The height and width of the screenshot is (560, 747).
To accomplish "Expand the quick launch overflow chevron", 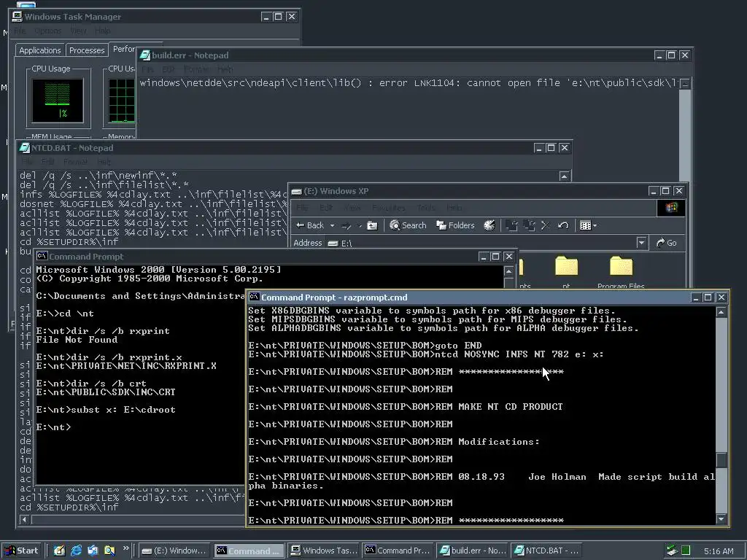I will (x=125, y=548).
